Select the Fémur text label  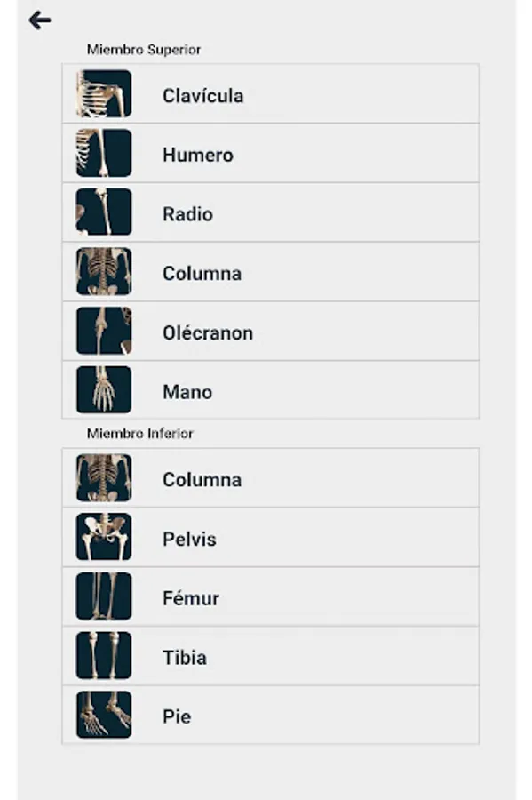[191, 598]
